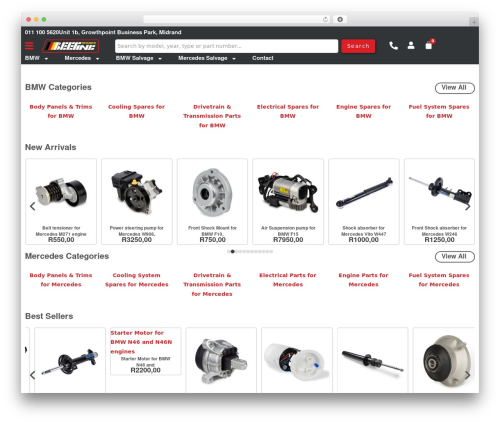Screen dimensions: 500x423
Task: Click the R7950,00 price text
Action: click(x=288, y=240)
